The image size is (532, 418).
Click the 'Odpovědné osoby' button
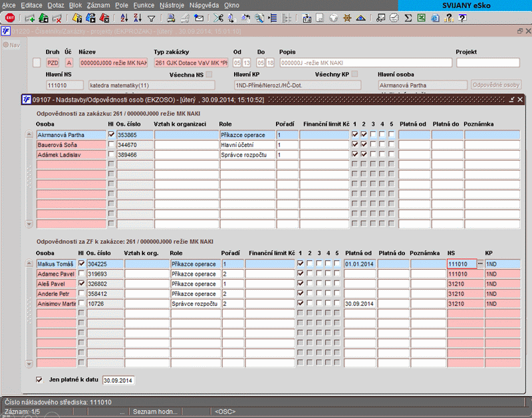[x=495, y=85]
